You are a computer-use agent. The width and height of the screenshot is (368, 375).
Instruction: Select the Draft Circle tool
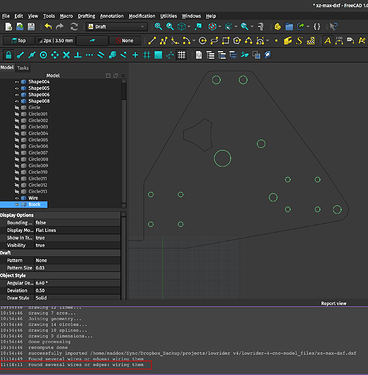tap(202, 41)
